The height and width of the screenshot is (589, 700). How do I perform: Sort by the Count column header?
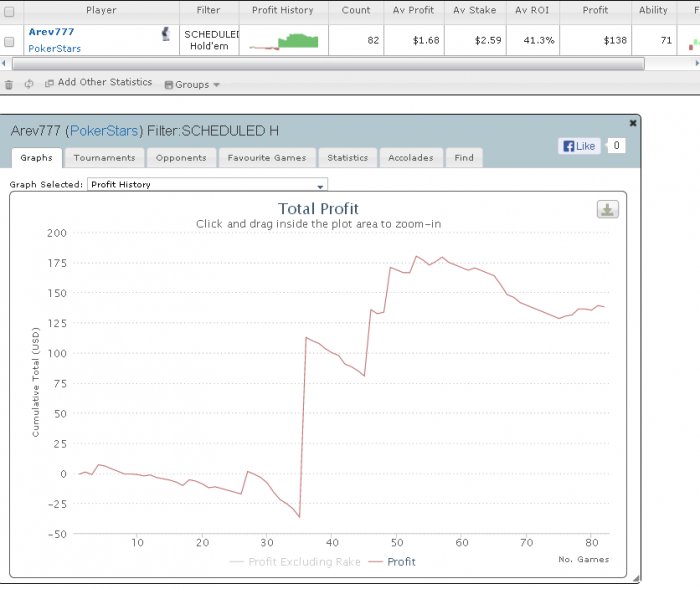click(356, 10)
